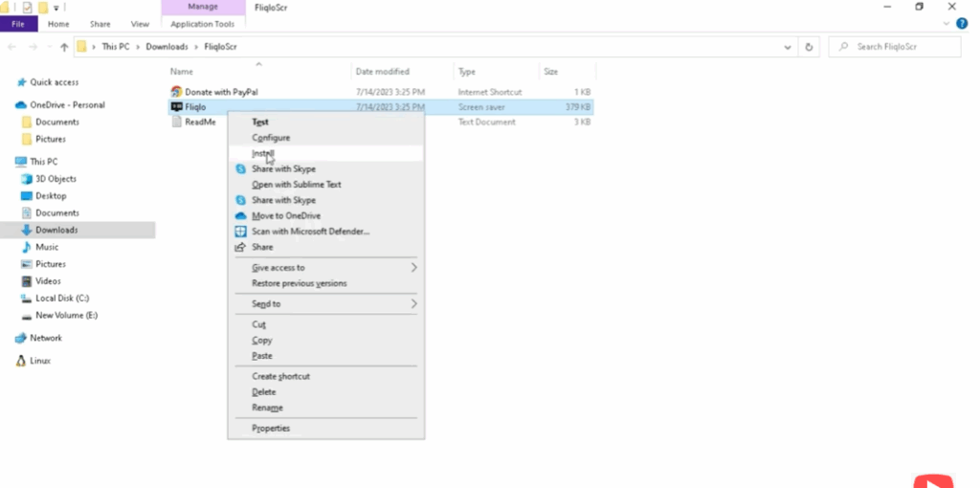The width and height of the screenshot is (980, 488).
Task: Click the Microsoft Defender shield icon
Action: (x=241, y=232)
